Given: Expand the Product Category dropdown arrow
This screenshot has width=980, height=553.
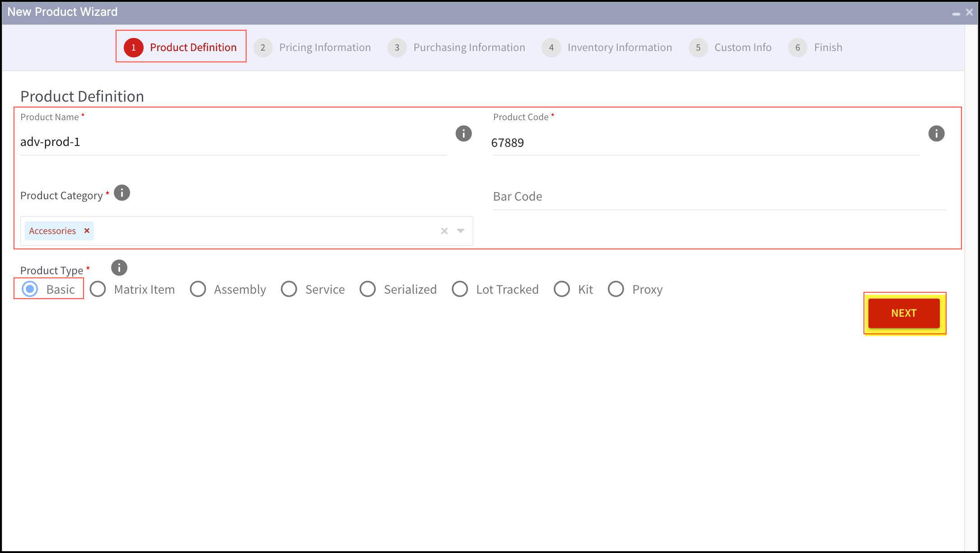Looking at the screenshot, I should [x=461, y=231].
